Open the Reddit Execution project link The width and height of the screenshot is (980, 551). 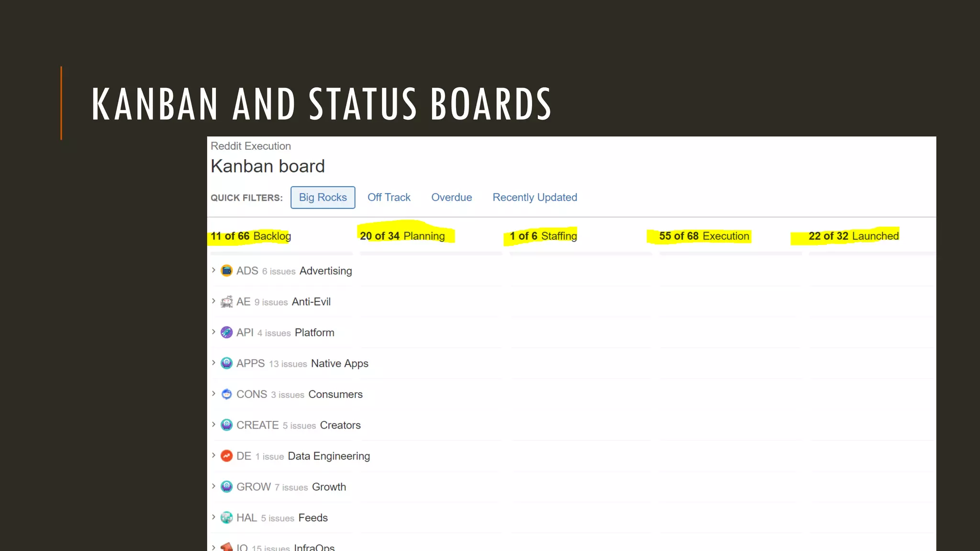pos(251,146)
